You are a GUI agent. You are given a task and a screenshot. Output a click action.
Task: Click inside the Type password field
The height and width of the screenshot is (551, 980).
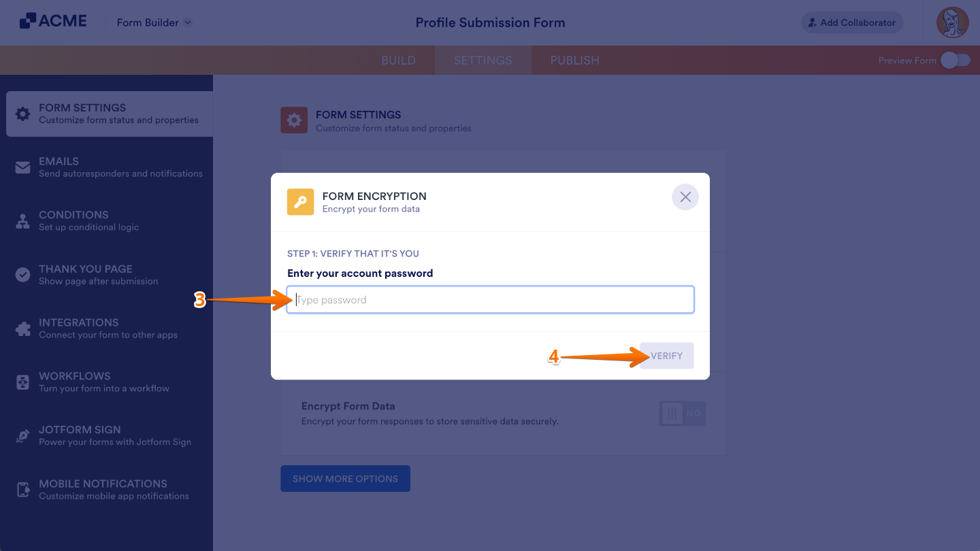pos(490,299)
